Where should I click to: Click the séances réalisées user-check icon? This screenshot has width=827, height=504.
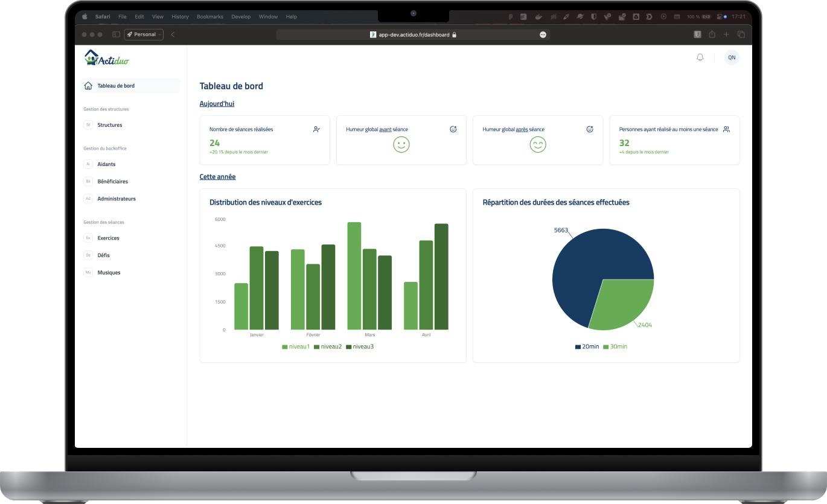click(x=316, y=129)
